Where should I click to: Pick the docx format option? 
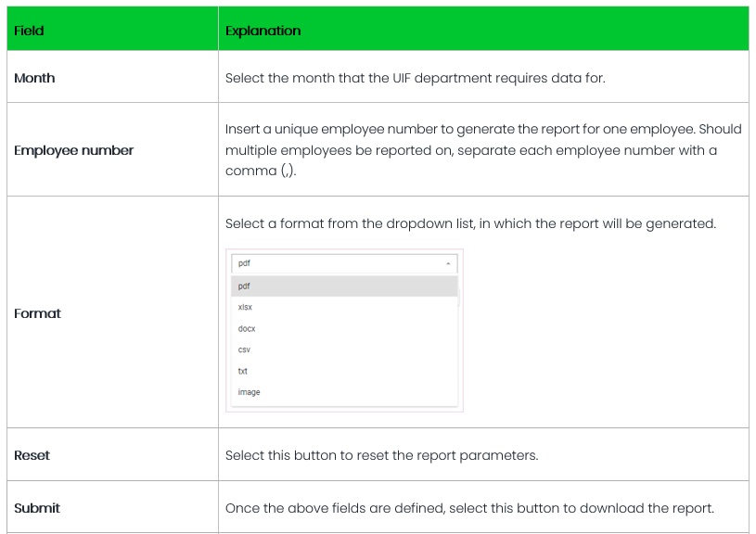(247, 328)
